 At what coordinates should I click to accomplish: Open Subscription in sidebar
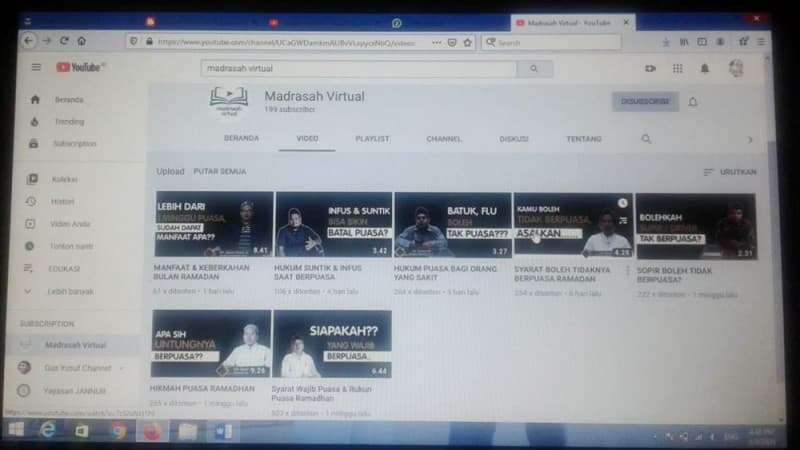74,143
